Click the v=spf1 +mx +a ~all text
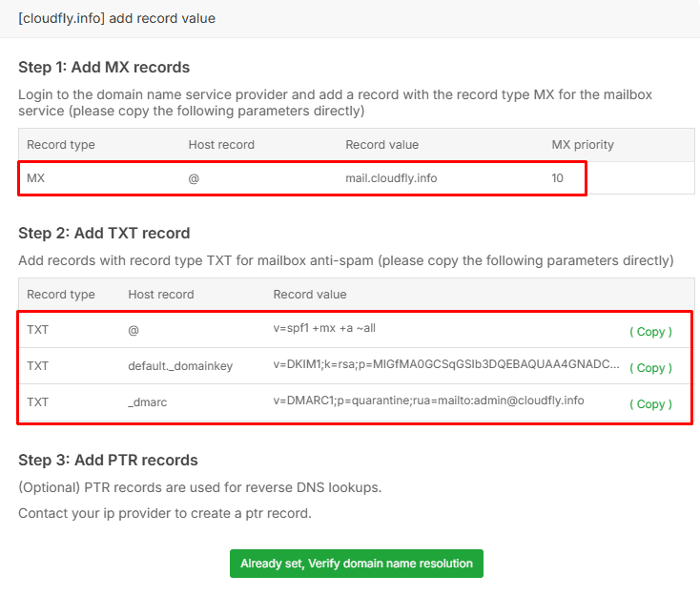700x596 pixels. coord(324,328)
